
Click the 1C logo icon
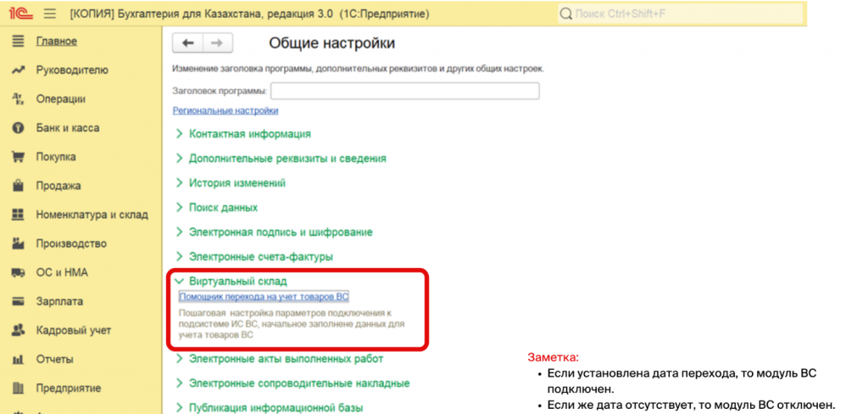tap(21, 14)
